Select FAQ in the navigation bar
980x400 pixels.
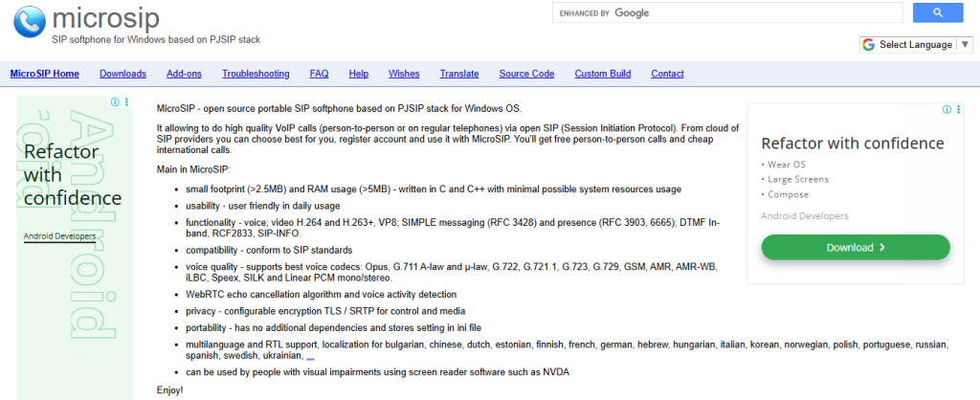tap(319, 74)
